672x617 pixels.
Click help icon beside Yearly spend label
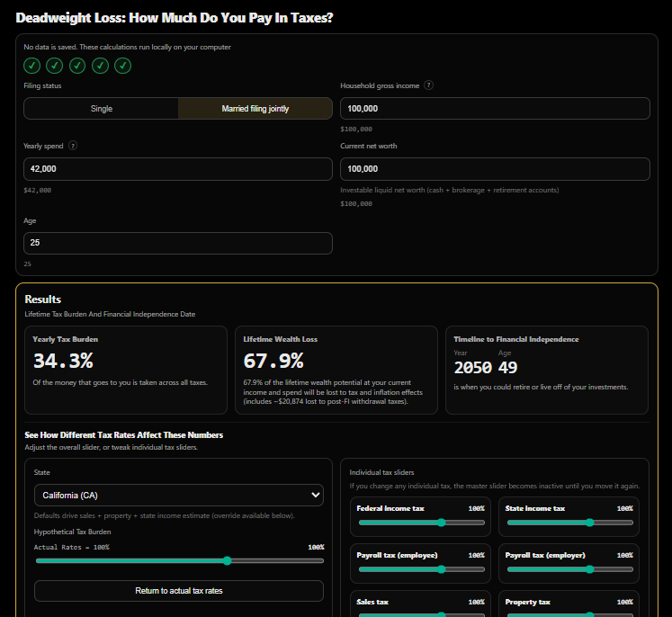(73, 146)
